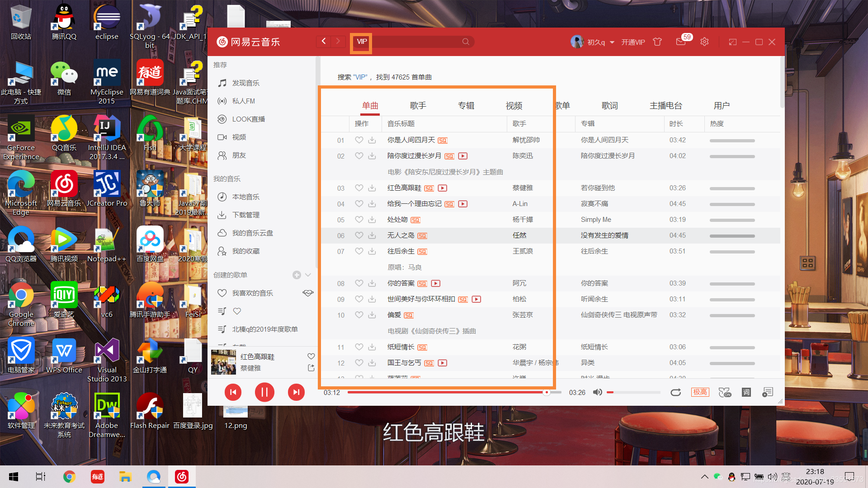Screen dimensions: 868x488
Task: Open the Windows Start menu
Action: 14,477
